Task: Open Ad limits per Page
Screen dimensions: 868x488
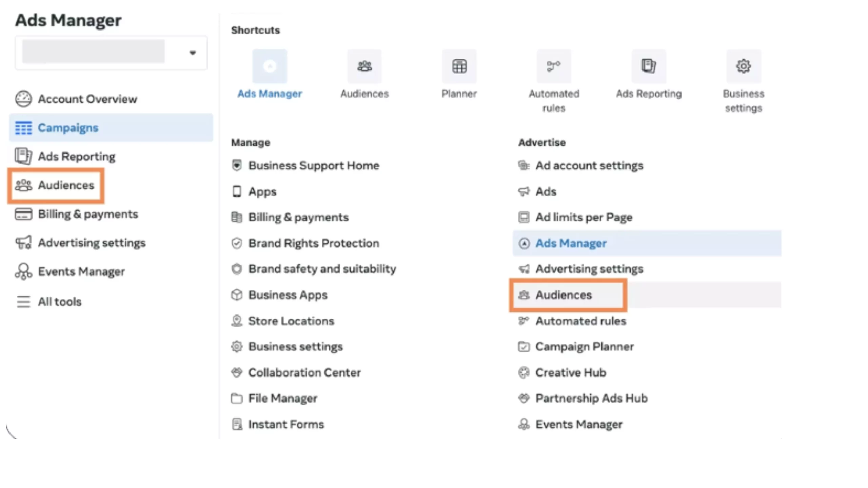Action: [584, 217]
